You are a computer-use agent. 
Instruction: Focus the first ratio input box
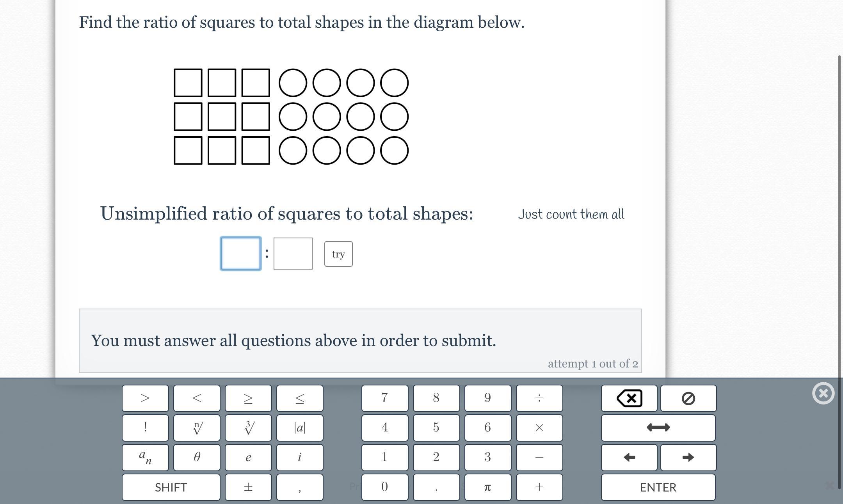coord(241,254)
